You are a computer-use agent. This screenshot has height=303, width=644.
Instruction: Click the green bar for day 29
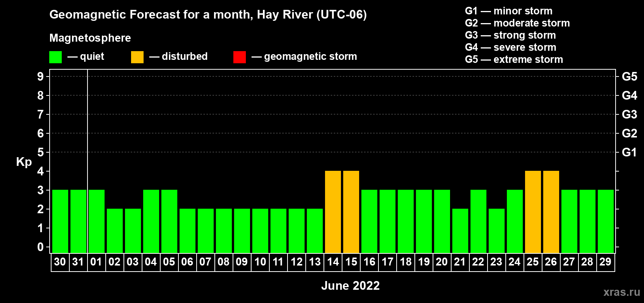tap(606, 221)
